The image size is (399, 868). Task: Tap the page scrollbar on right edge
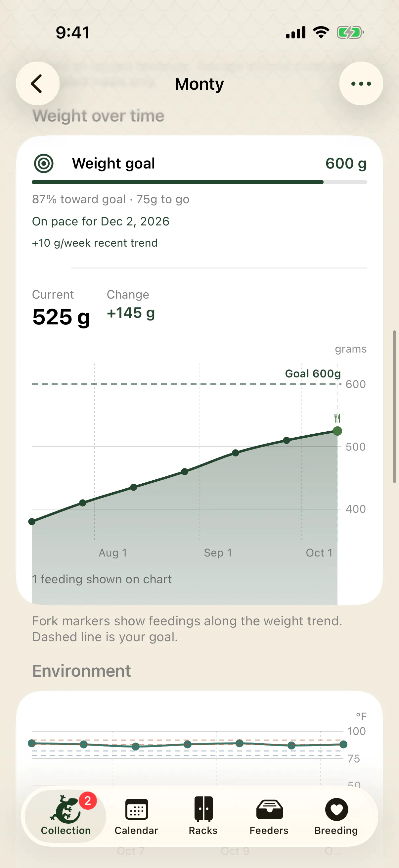[x=394, y=407]
